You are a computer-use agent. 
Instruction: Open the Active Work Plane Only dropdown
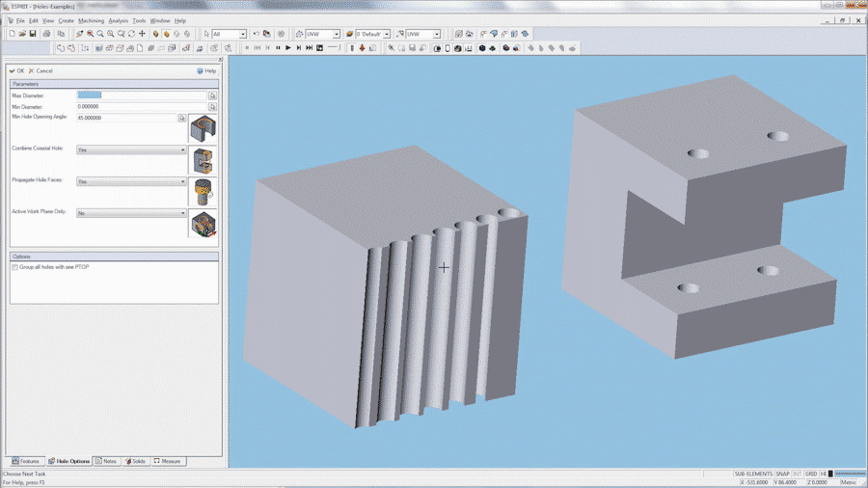tap(131, 213)
